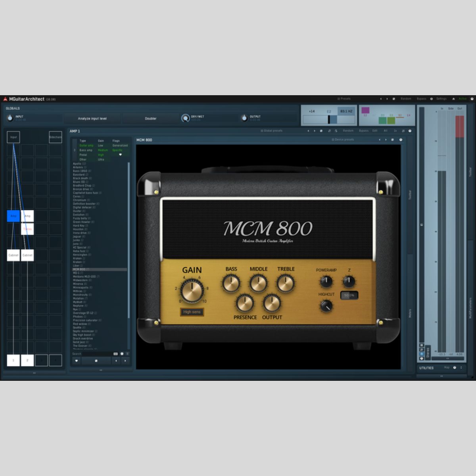Click the Analyze input level button

click(92, 118)
